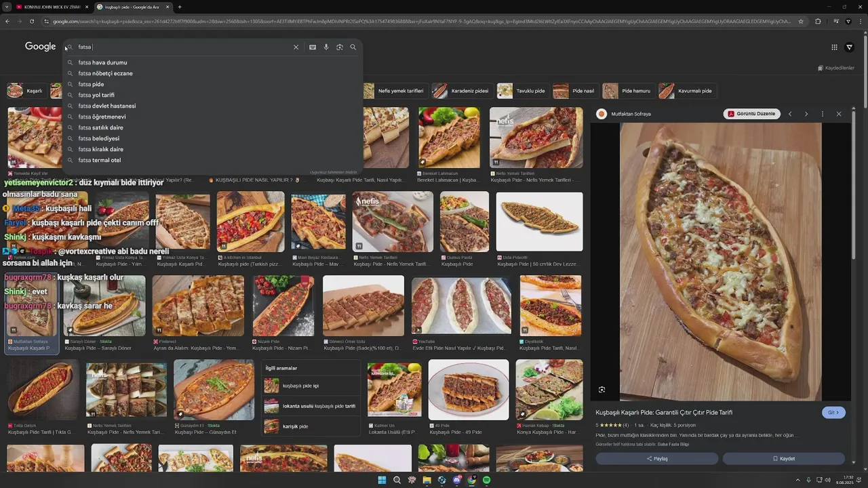Select suggestion fatsa hava durumu

click(214, 62)
